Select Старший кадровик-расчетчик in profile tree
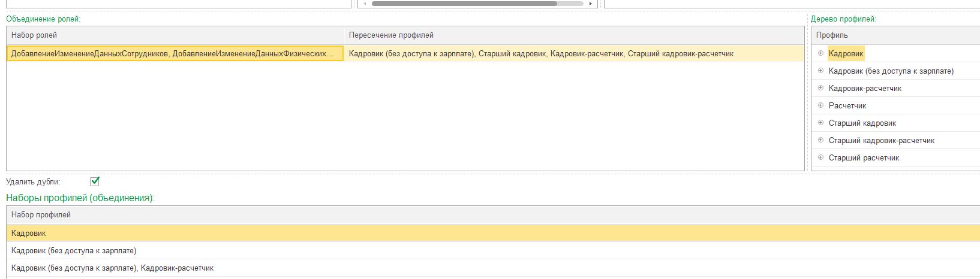The width and height of the screenshot is (980, 279). pyautogui.click(x=881, y=140)
